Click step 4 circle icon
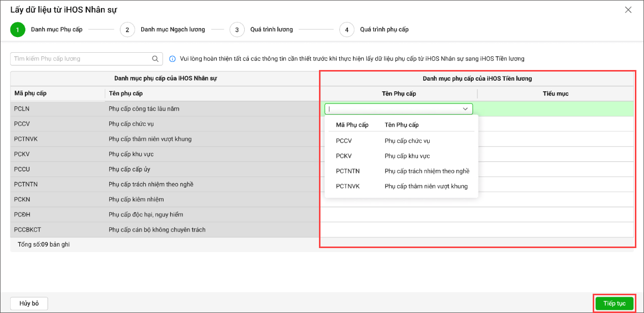The width and height of the screenshot is (644, 313). 346,30
